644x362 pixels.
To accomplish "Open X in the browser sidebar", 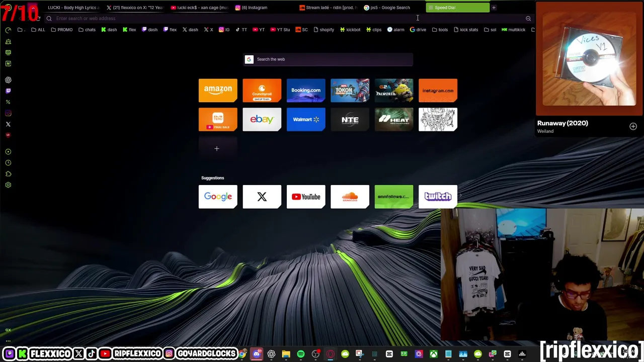I will 8,124.
